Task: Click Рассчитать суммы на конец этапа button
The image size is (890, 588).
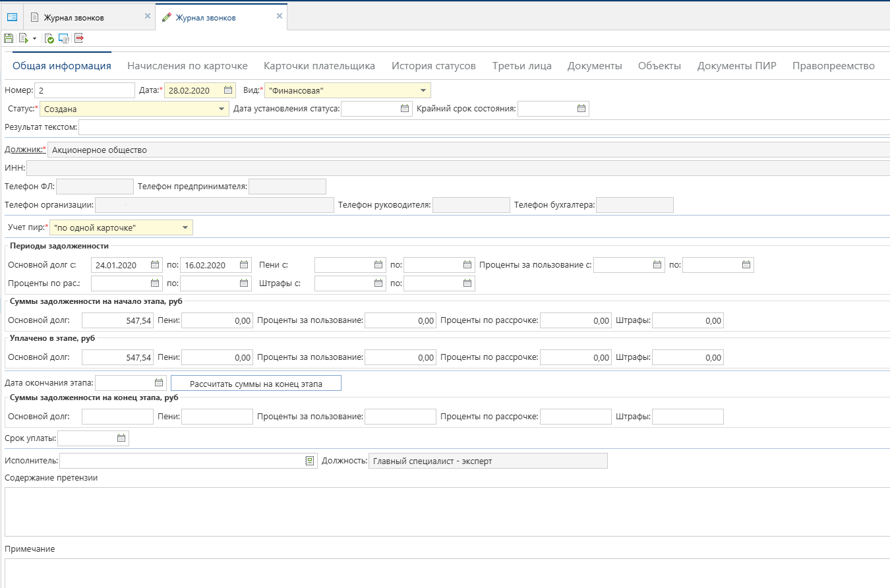Action: 256,384
